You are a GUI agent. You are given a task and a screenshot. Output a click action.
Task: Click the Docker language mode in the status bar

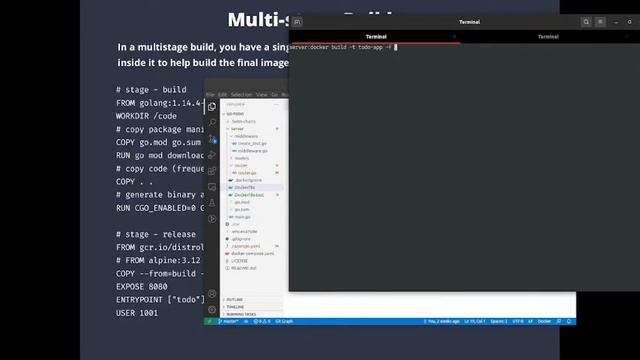click(544, 322)
